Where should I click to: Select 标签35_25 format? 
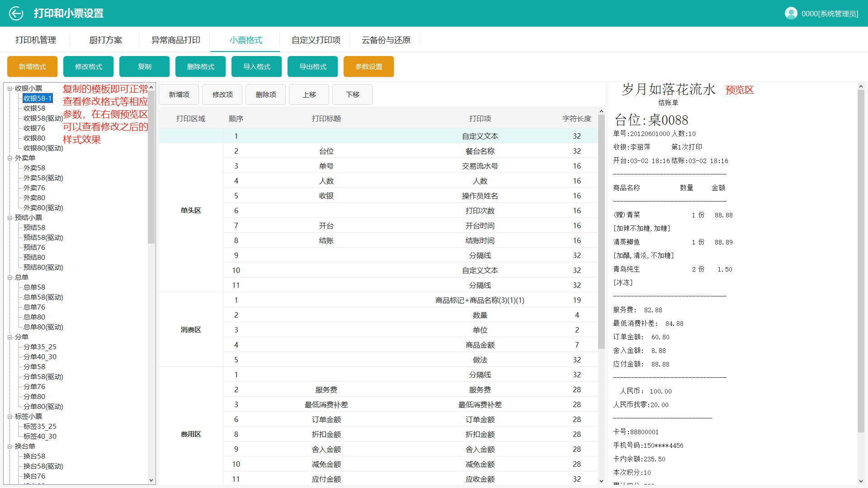[40, 427]
